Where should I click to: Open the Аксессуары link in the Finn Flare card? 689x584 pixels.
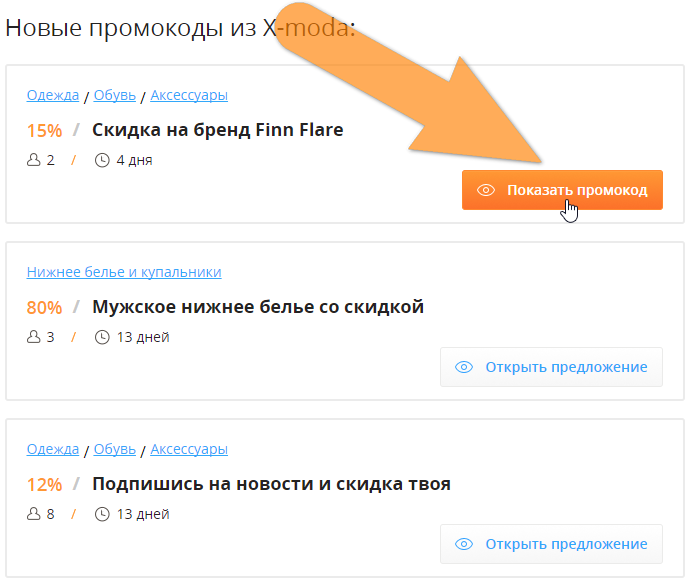click(189, 95)
